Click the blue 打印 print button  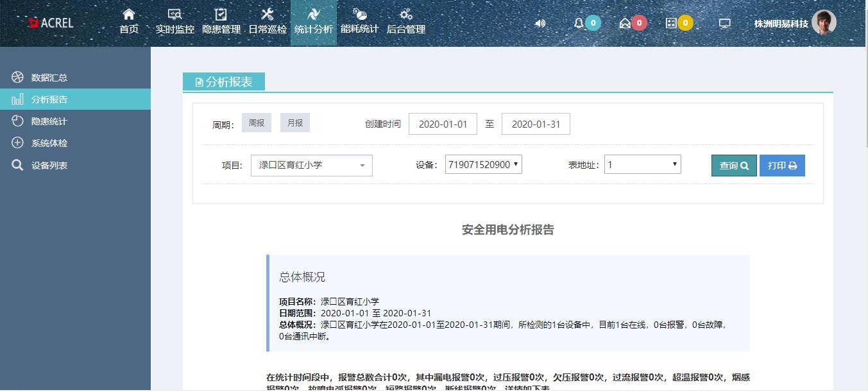pos(782,165)
